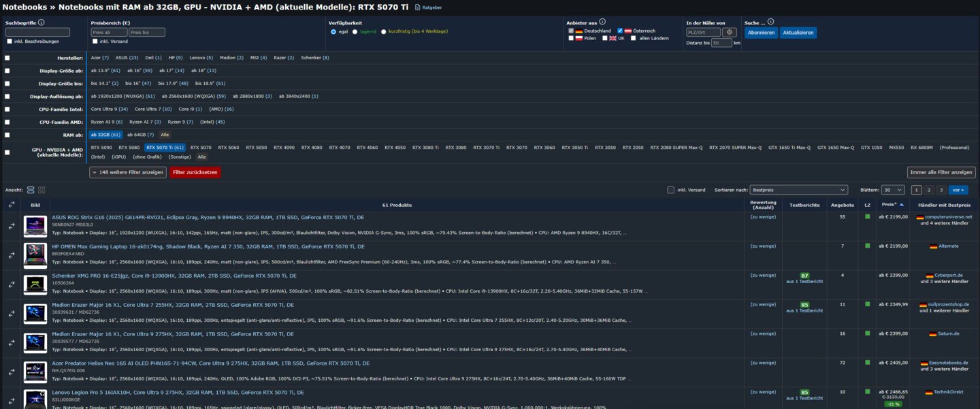Viewport: 980px width, 409px height.
Task: Enable the Polen vendor checkbox
Action: tap(572, 38)
